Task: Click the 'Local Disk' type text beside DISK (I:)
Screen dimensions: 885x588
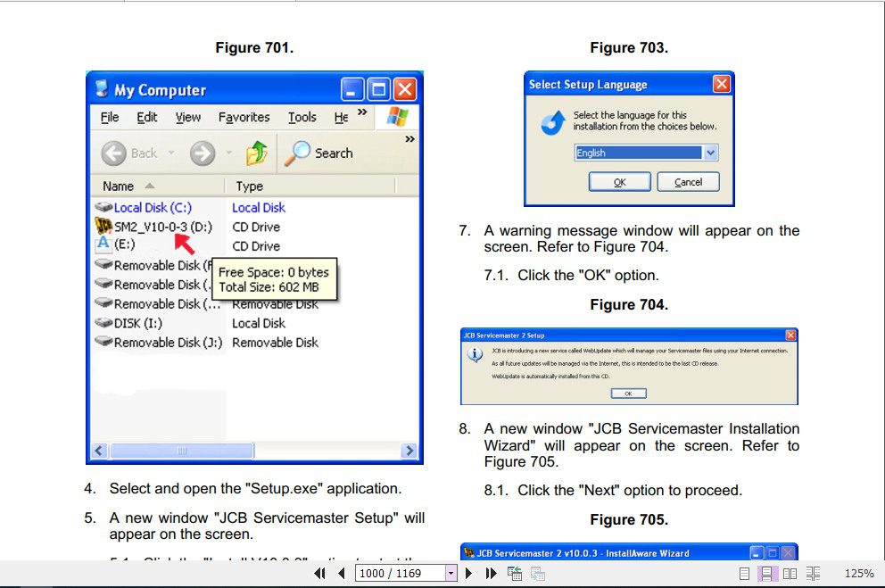Action: pyautogui.click(x=259, y=323)
